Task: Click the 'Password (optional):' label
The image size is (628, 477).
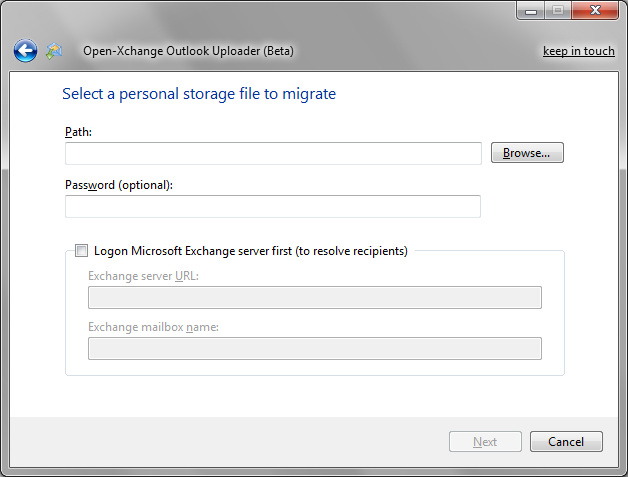Action: coord(119,185)
